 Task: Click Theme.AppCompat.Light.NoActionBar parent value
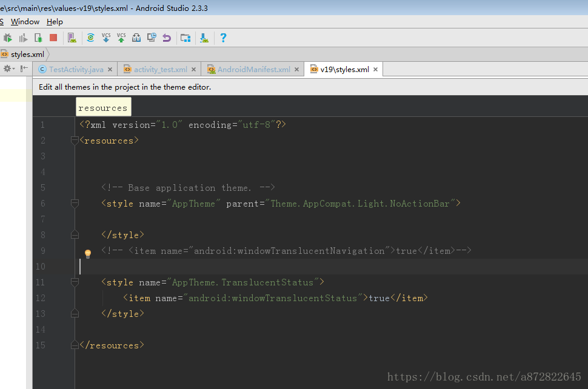pos(360,204)
